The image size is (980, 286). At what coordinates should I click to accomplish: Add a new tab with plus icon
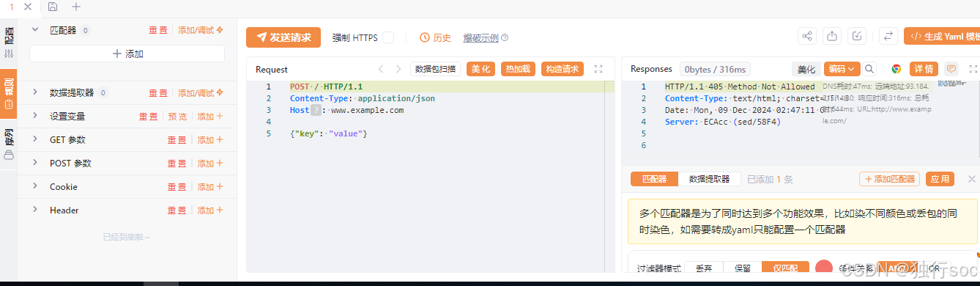point(76,7)
